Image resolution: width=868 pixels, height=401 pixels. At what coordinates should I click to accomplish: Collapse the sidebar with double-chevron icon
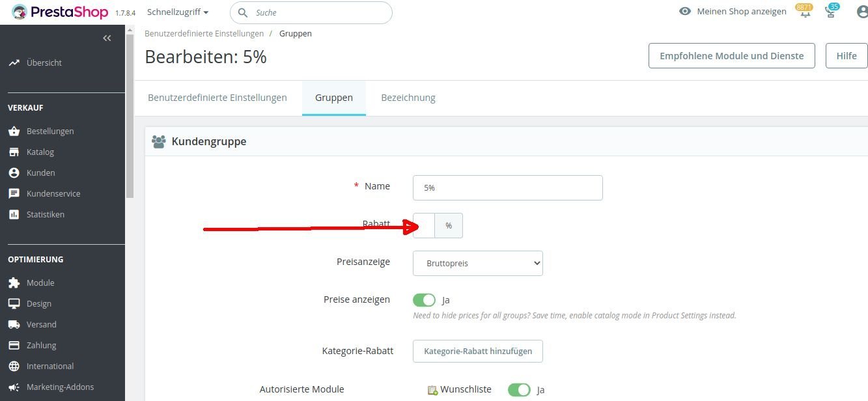107,38
